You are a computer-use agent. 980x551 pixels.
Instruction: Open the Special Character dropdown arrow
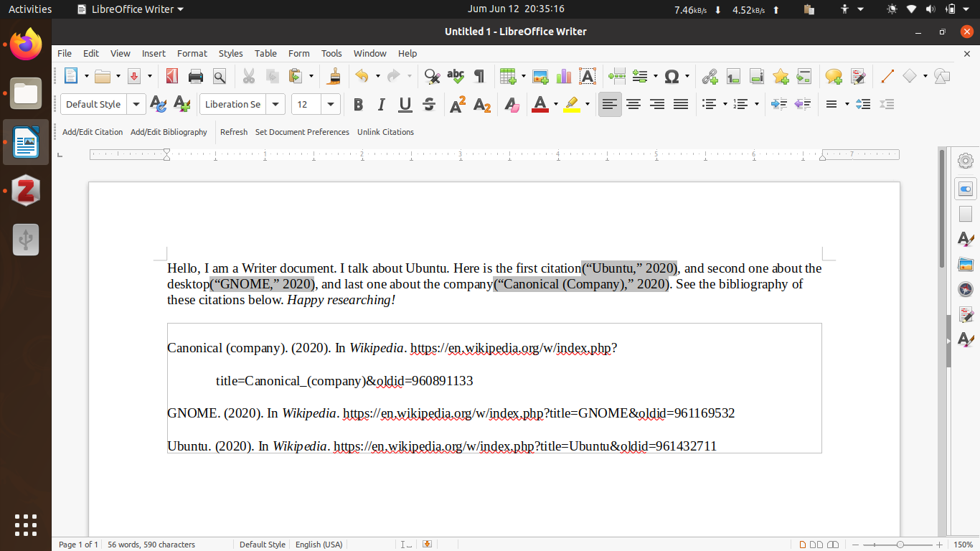687,76
